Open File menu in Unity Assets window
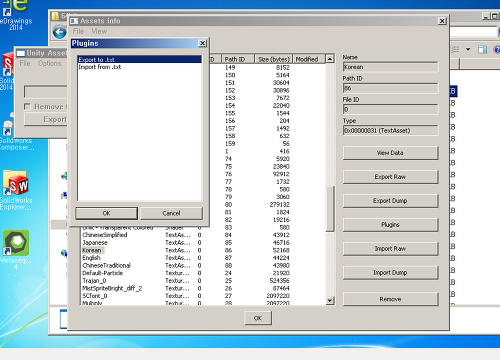Image resolution: width=500 pixels, height=360 pixels. pos(25,63)
